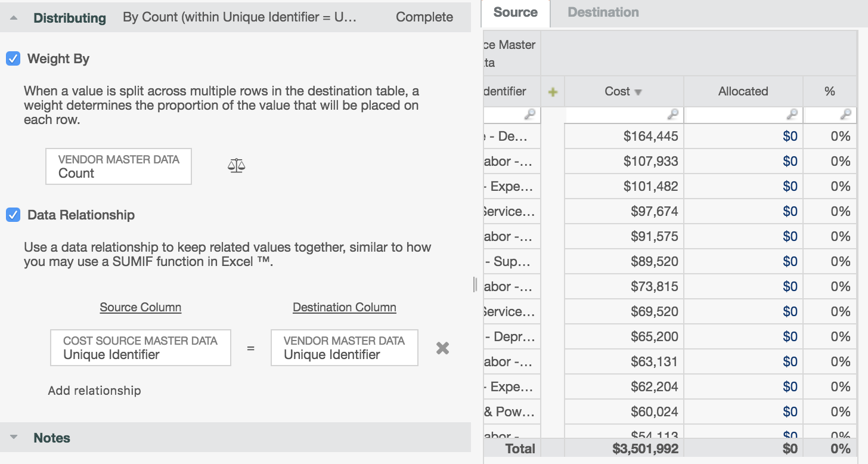Click the panel splitter handle
This screenshot has width=868, height=464.
click(475, 284)
